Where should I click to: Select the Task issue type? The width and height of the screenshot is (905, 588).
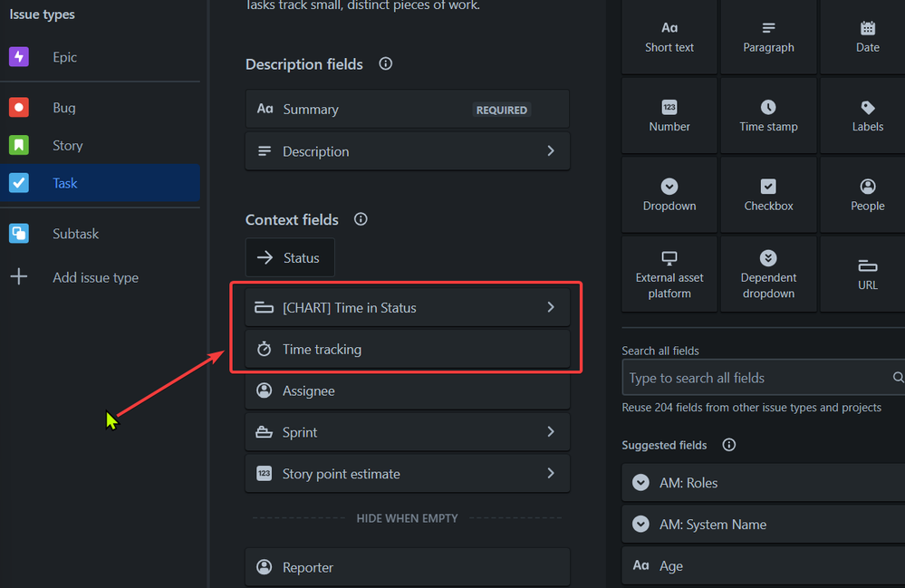pos(100,183)
